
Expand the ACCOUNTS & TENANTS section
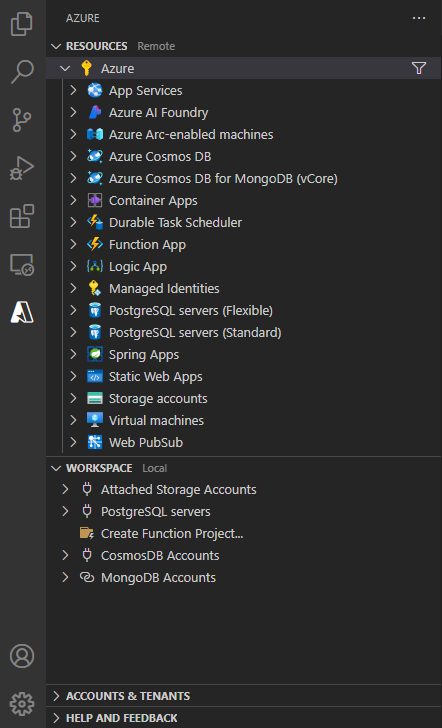[56, 696]
